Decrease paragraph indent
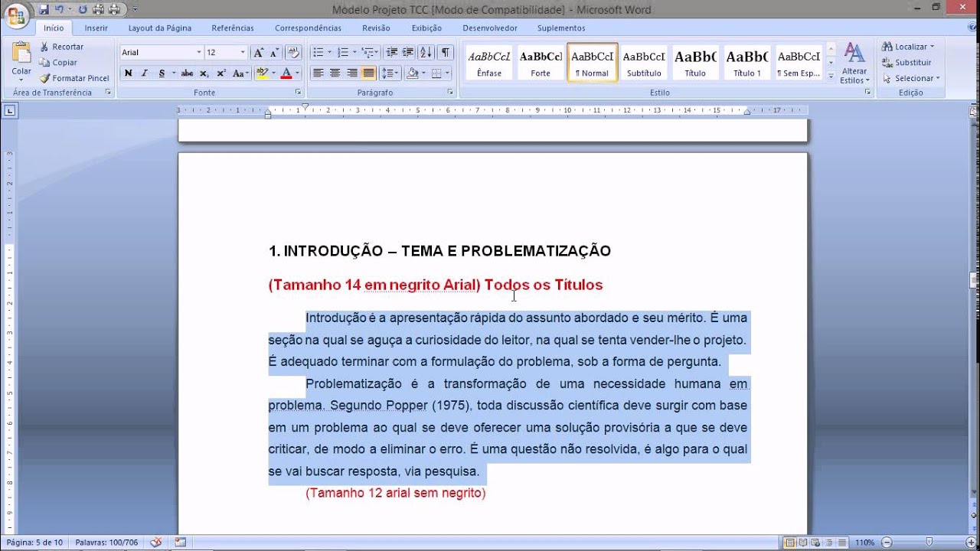Image resolution: width=980 pixels, height=551 pixels. 392,53
